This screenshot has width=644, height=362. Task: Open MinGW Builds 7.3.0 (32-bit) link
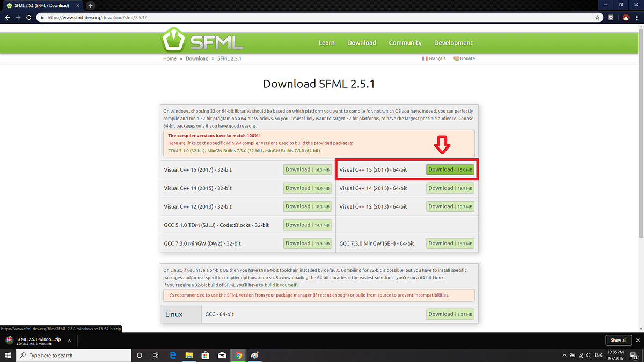coord(235,151)
